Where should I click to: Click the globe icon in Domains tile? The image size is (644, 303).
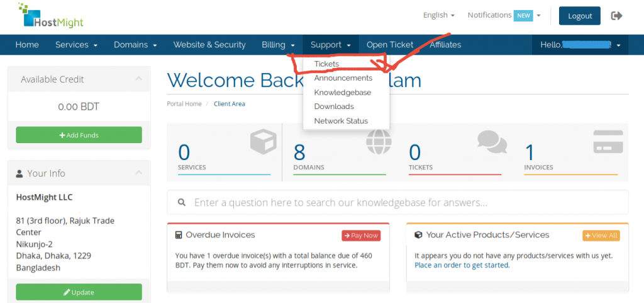point(379,142)
